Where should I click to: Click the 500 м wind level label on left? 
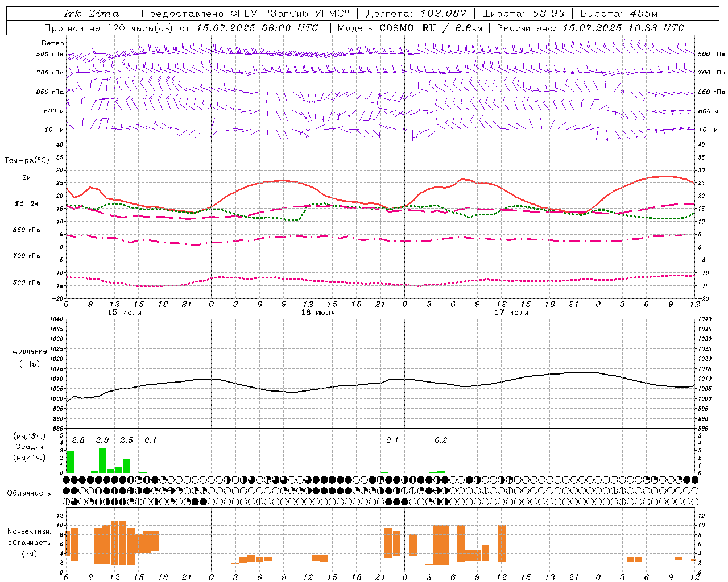click(54, 111)
